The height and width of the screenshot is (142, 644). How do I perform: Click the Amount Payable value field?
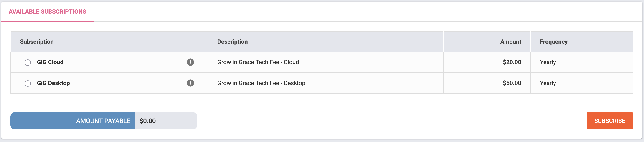coord(166,121)
